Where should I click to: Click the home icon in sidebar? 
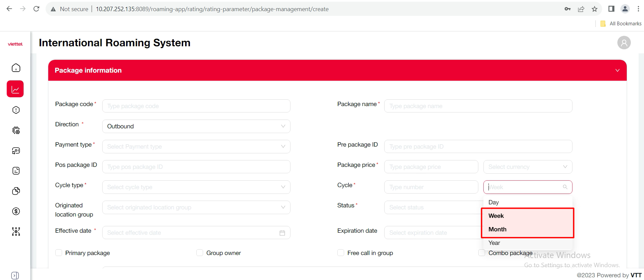[16, 68]
